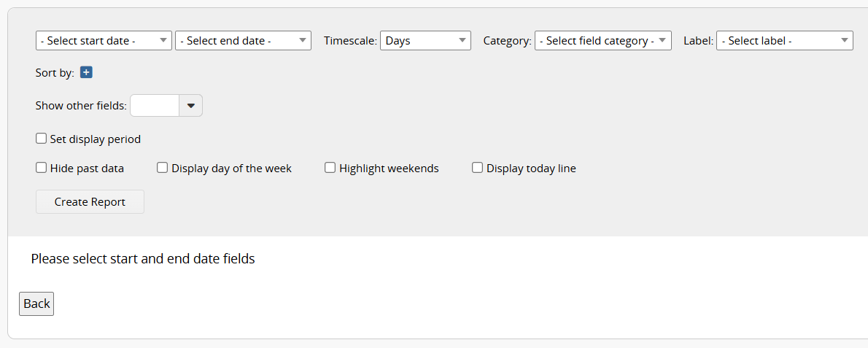Click the Category text label

pos(507,41)
